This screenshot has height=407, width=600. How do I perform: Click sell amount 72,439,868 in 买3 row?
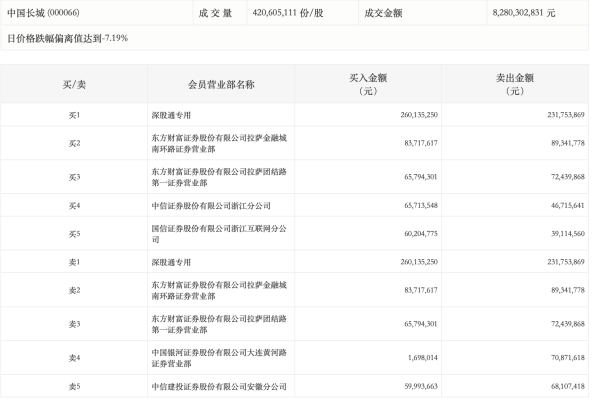click(x=568, y=177)
